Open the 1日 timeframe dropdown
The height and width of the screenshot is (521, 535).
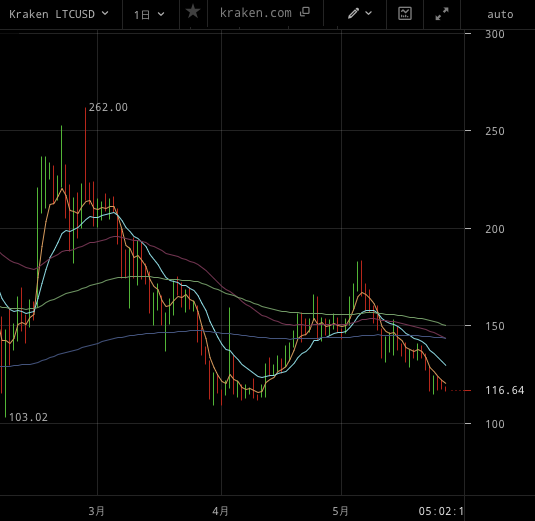pos(149,15)
